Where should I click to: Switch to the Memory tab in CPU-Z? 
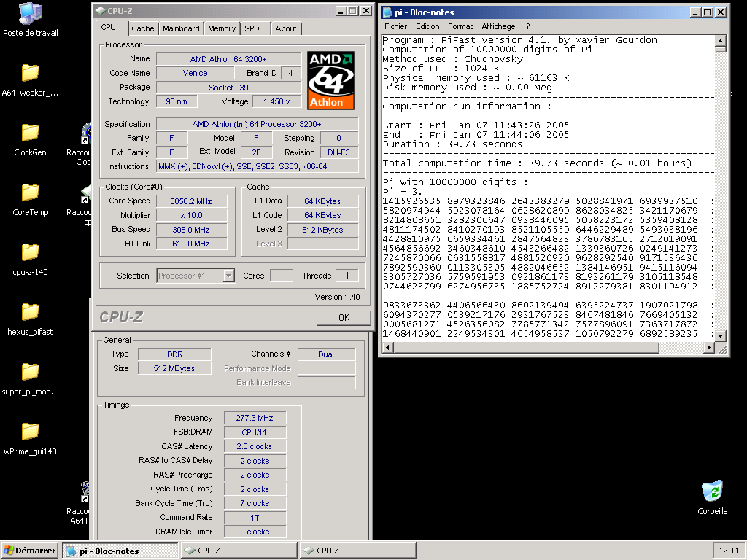[x=222, y=28]
